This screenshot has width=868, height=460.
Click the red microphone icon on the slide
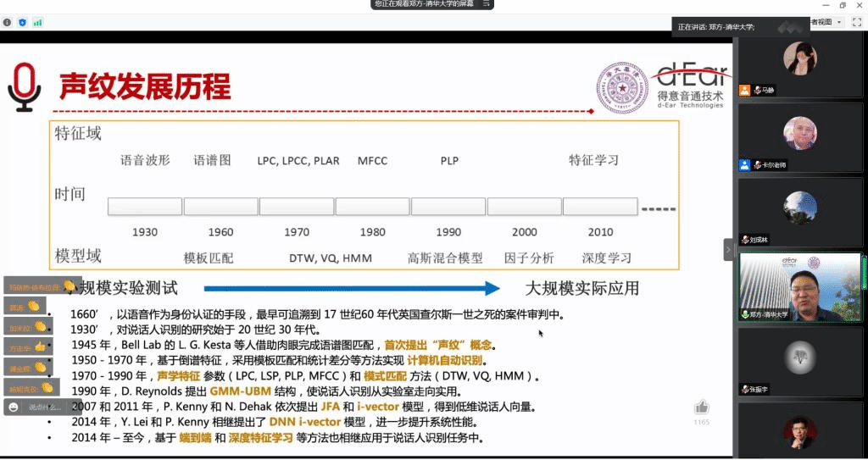[24, 87]
